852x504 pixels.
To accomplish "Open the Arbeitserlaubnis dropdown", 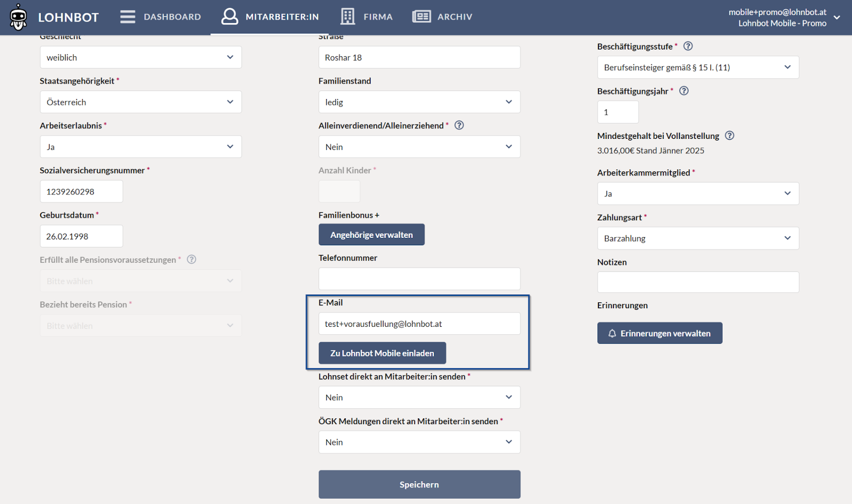I will click(x=141, y=146).
